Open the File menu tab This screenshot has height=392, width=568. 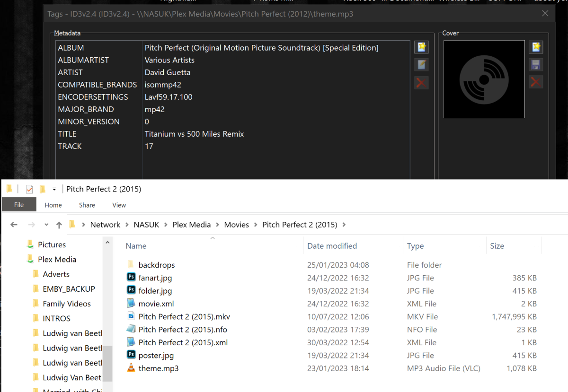click(x=19, y=205)
